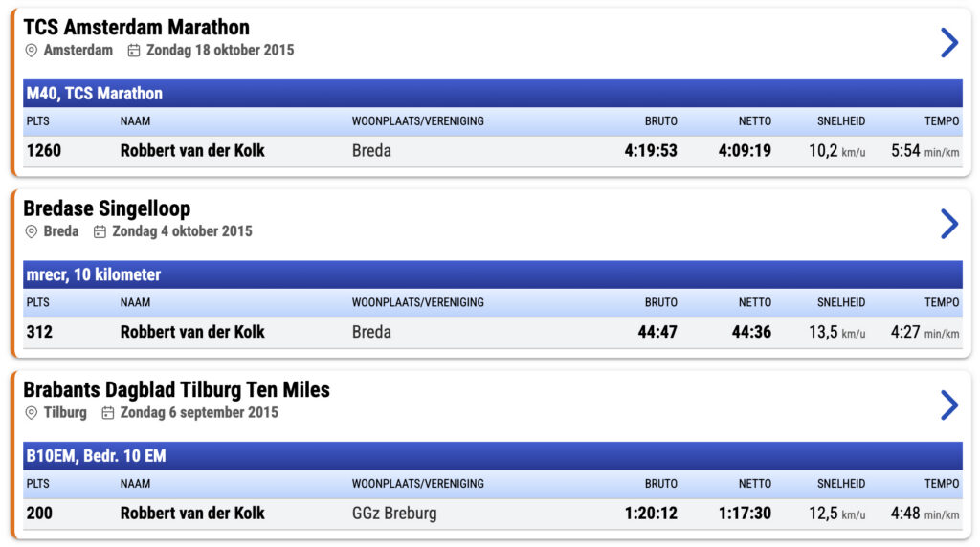The height and width of the screenshot is (547, 980).
Task: Open the TCS Amsterdam Marathon title
Action: point(136,28)
